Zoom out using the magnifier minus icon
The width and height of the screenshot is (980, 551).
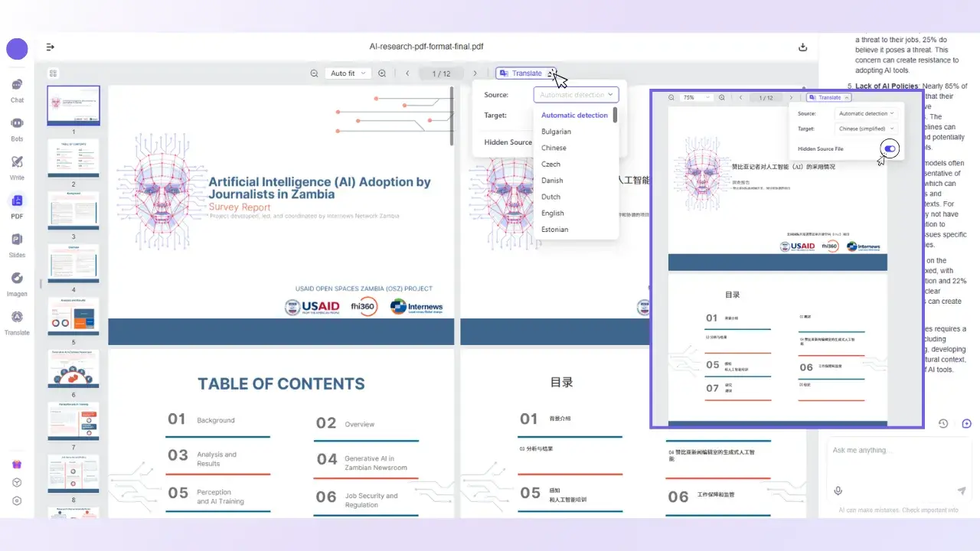coord(314,73)
